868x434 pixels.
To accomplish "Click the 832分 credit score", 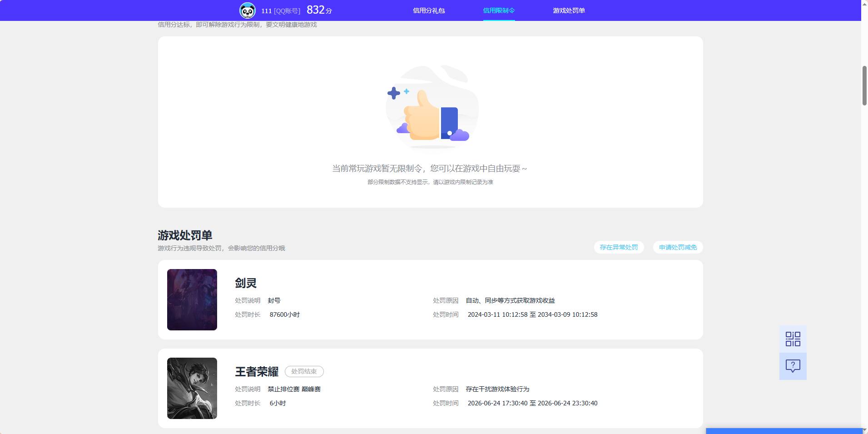I will 319,10.
